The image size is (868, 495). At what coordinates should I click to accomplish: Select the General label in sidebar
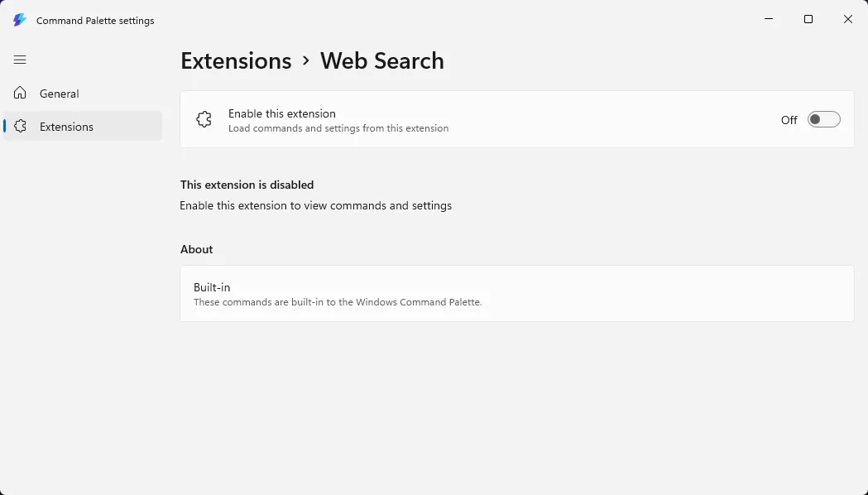pyautogui.click(x=60, y=94)
